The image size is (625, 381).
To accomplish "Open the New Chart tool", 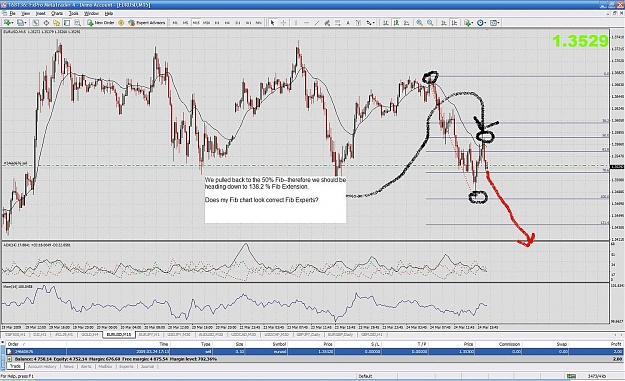I will click(7, 23).
